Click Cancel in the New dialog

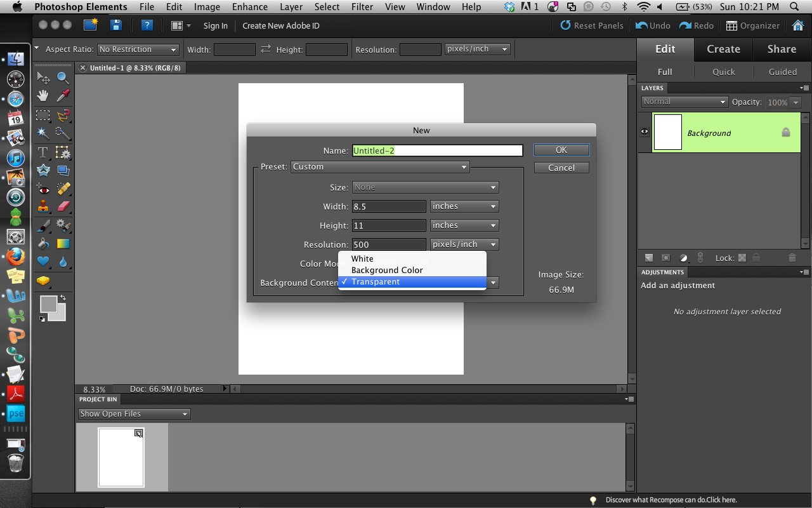pos(561,168)
